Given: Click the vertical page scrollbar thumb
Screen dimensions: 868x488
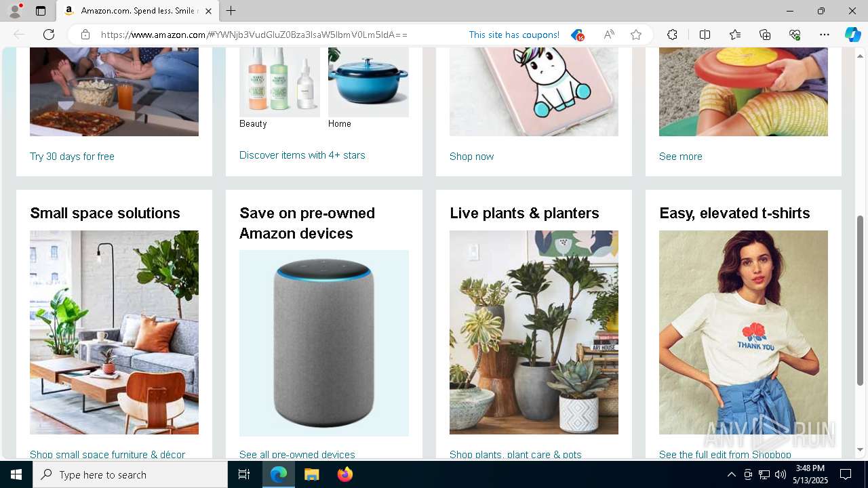Looking at the screenshot, I should [861, 300].
